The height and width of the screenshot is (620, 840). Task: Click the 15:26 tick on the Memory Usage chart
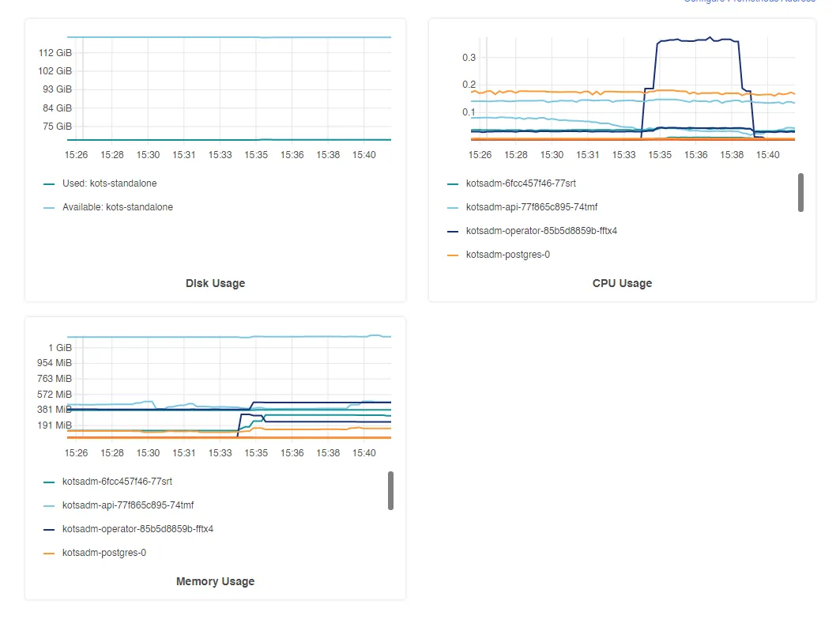(x=76, y=452)
